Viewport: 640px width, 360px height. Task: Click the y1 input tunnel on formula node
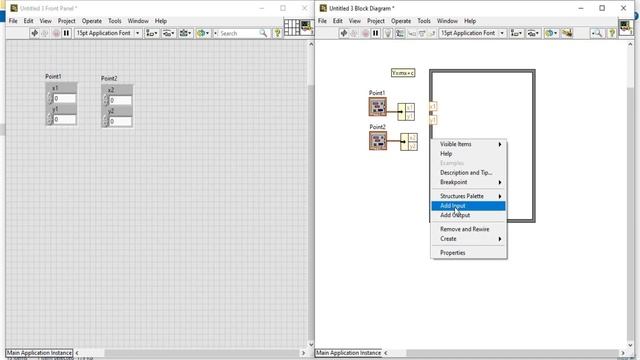coord(433,120)
